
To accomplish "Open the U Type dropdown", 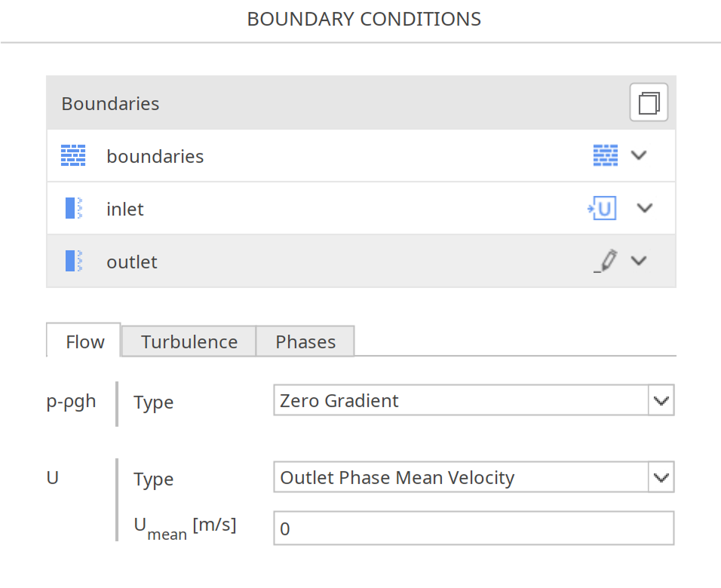I will coord(661,476).
